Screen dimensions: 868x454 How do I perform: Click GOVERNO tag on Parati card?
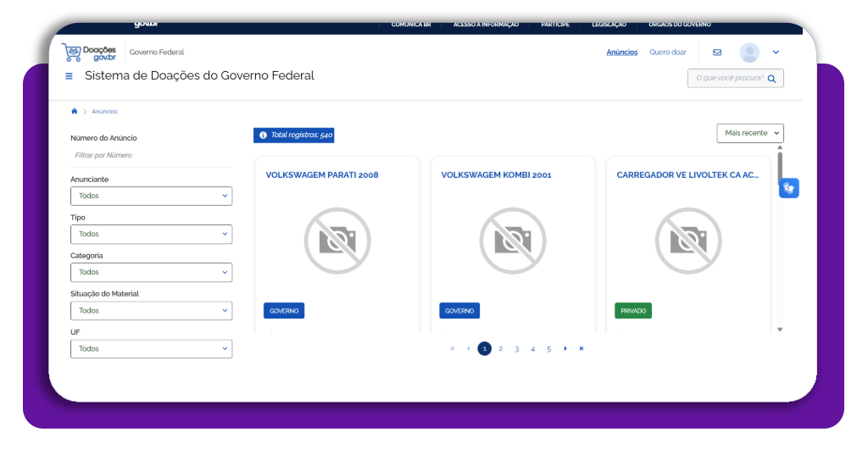284,311
